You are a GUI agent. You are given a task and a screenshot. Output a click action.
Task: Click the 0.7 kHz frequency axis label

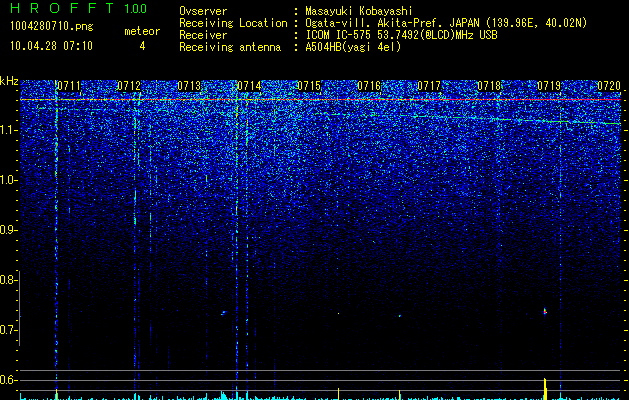coord(8,330)
